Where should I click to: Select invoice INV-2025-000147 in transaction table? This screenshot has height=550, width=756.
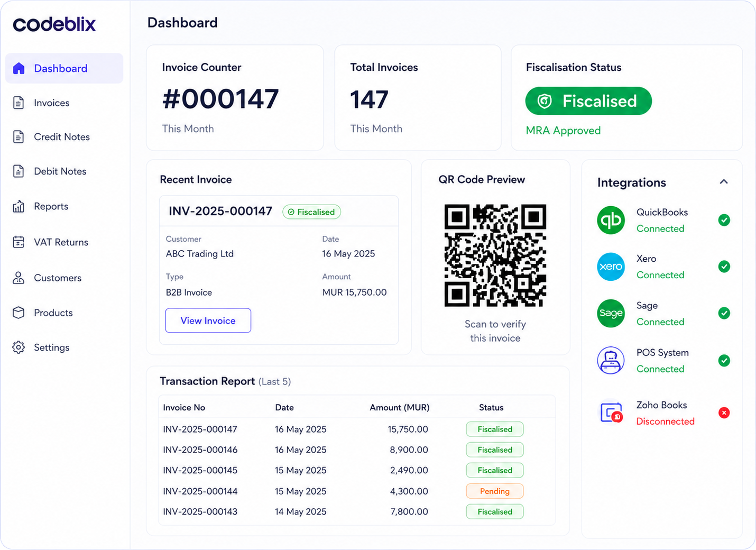(200, 429)
